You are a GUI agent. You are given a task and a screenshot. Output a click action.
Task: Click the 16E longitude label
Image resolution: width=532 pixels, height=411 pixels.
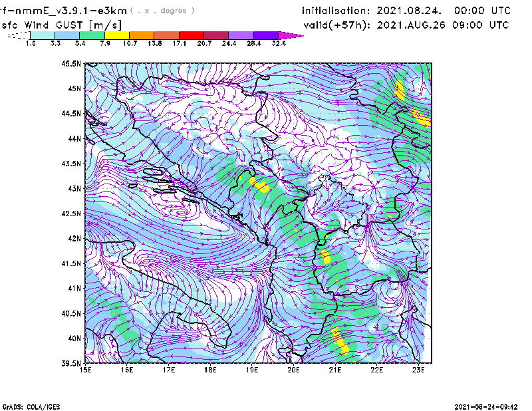tap(127, 370)
